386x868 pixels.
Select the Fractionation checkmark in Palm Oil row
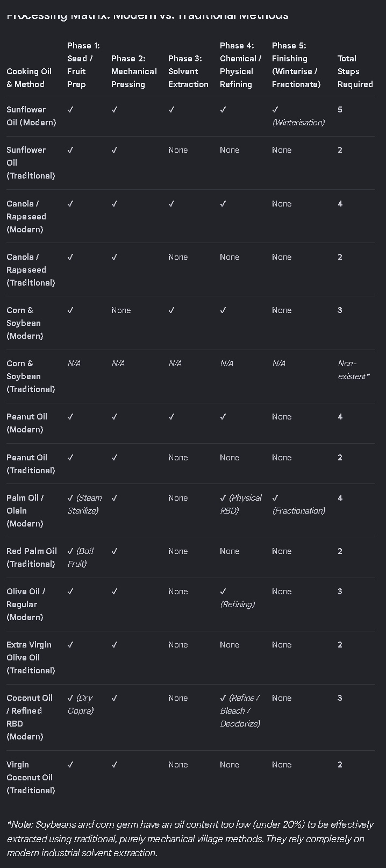pyautogui.click(x=275, y=498)
